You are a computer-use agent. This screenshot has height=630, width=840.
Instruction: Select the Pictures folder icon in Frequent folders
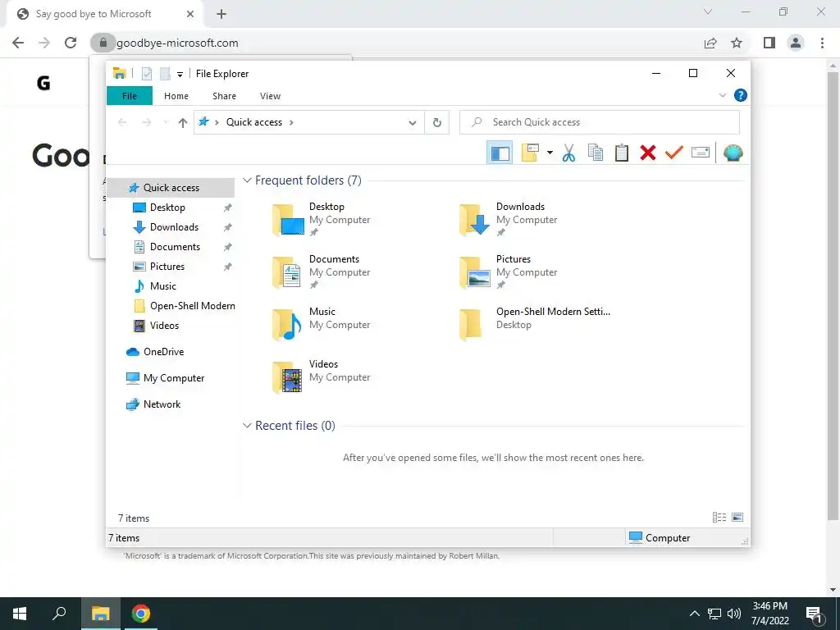pos(475,272)
